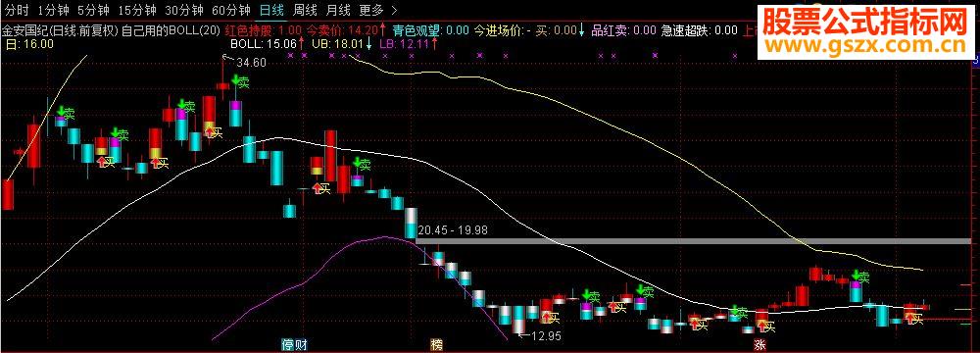Select the 日线 daily chart tab
This screenshot has width=980, height=353.
[271, 10]
